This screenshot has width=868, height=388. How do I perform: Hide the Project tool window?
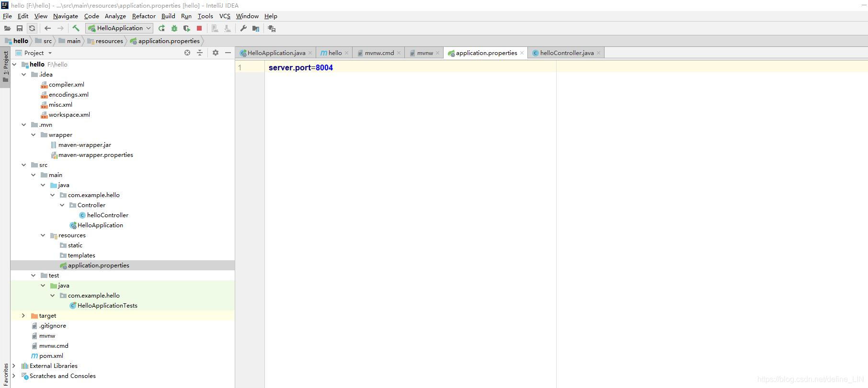click(x=228, y=53)
